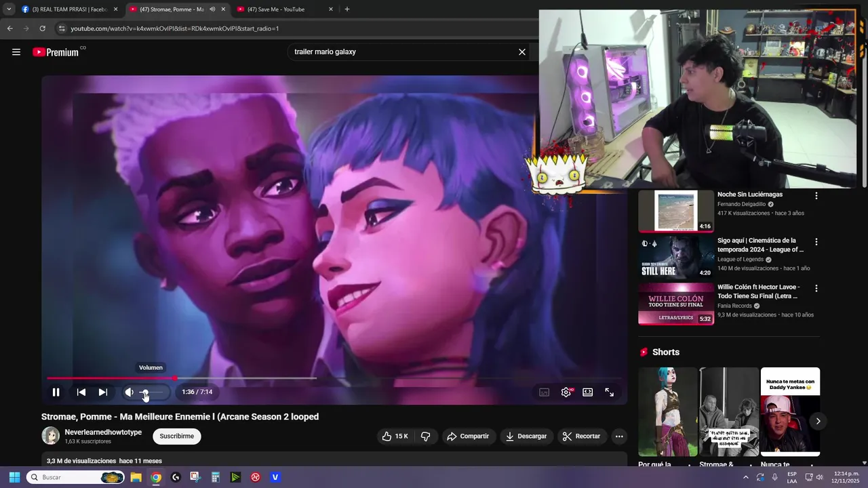Screen dimensions: 868x488
Task: Go back with the browser back arrow
Action: (x=9, y=28)
